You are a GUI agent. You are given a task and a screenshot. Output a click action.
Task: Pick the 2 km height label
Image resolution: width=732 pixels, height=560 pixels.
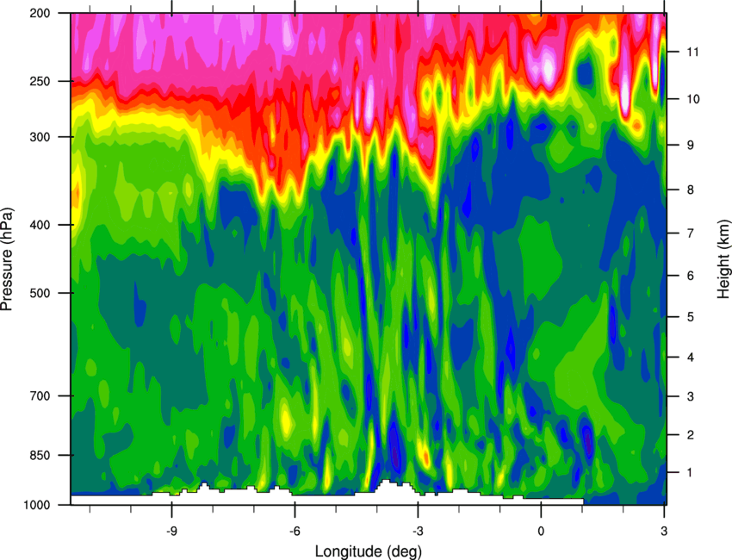tap(690, 435)
